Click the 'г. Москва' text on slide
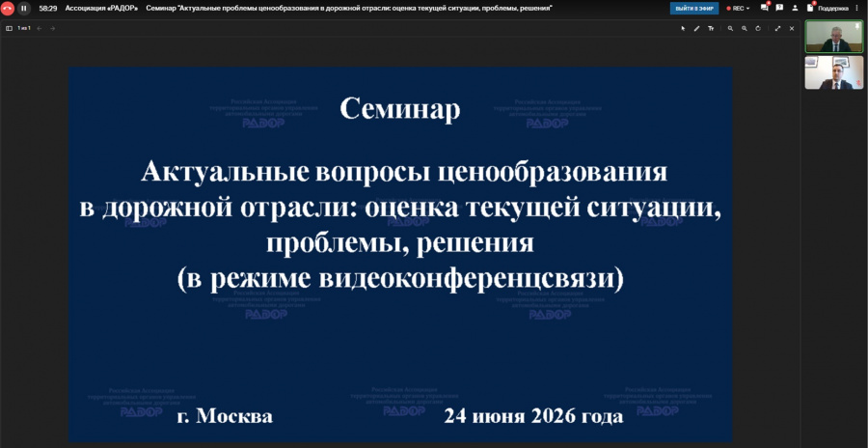The image size is (868, 448). point(225,416)
